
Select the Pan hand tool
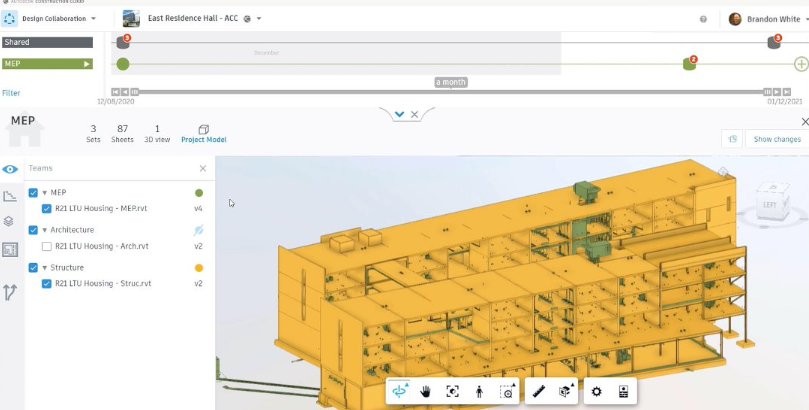(425, 391)
